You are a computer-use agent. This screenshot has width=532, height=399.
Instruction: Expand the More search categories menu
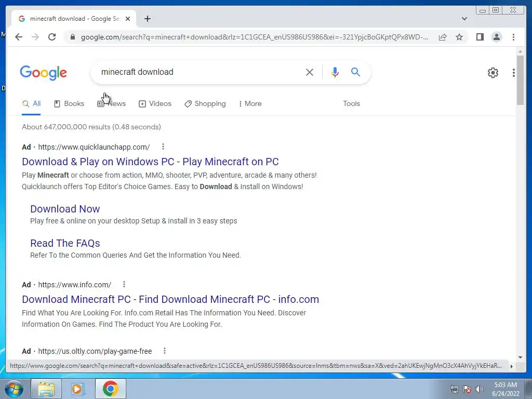pyautogui.click(x=250, y=103)
